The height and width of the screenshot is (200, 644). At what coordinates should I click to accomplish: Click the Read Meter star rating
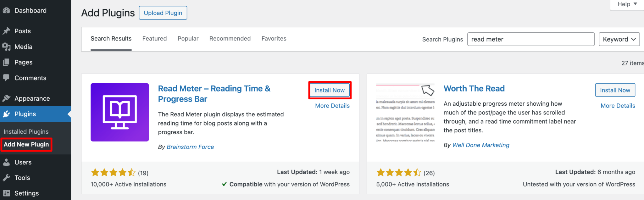click(113, 172)
